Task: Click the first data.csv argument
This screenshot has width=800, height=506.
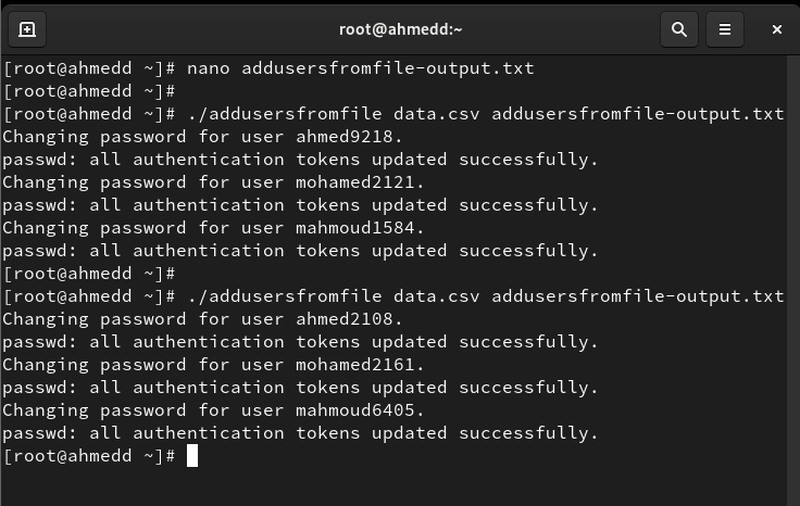Action: (x=436, y=114)
